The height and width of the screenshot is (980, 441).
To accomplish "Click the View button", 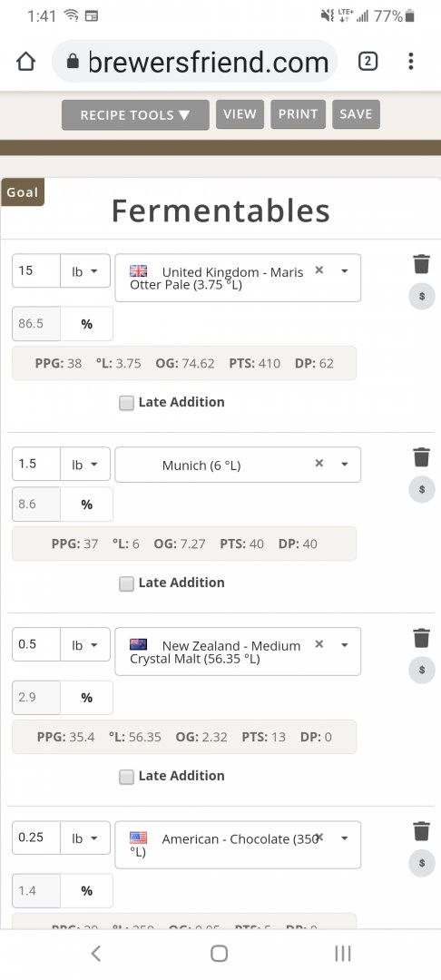I will tap(240, 114).
